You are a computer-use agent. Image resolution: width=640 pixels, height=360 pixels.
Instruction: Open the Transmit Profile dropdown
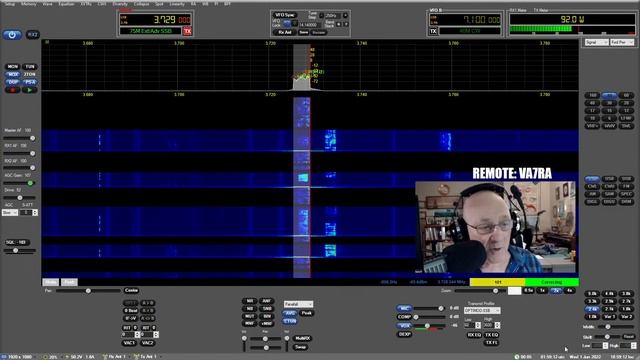[x=482, y=311]
